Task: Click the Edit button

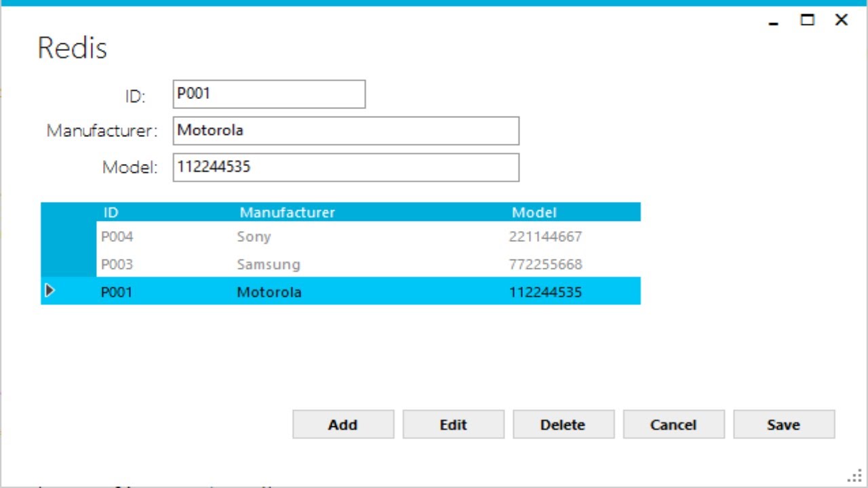Action: click(453, 424)
